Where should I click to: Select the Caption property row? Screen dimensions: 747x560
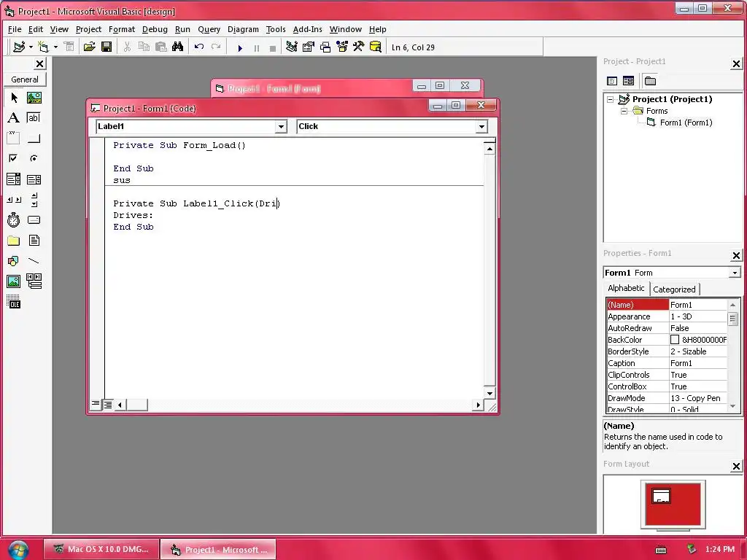(x=667, y=363)
